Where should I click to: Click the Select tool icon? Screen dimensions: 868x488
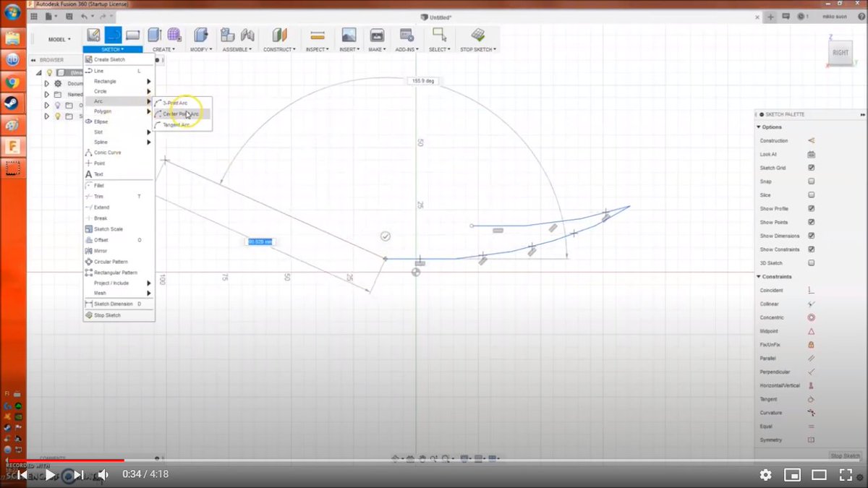(x=438, y=35)
